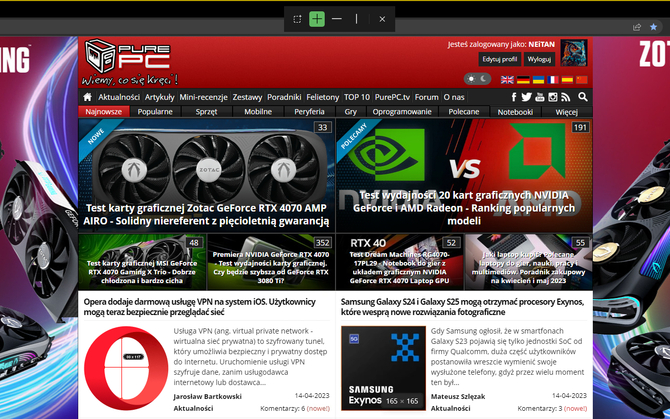Viewport: 670px width, 419px height.
Task: Close the measurement overlay toolbar
Action: click(382, 19)
